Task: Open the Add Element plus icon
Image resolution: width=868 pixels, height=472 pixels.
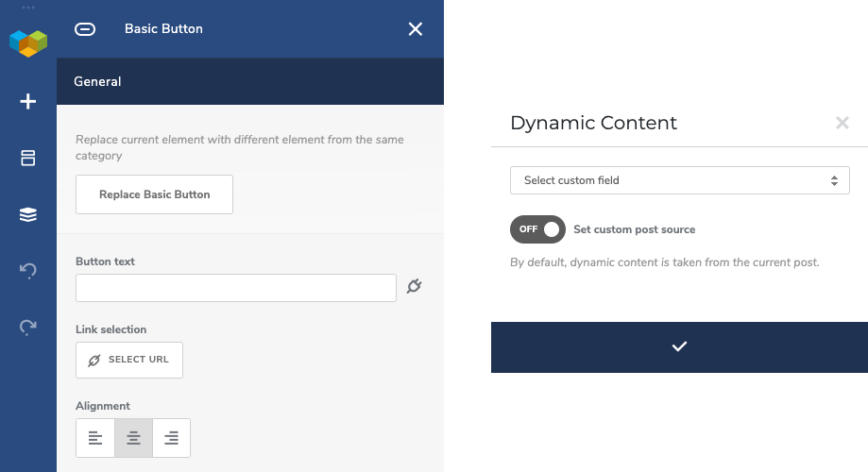Action: tap(28, 101)
